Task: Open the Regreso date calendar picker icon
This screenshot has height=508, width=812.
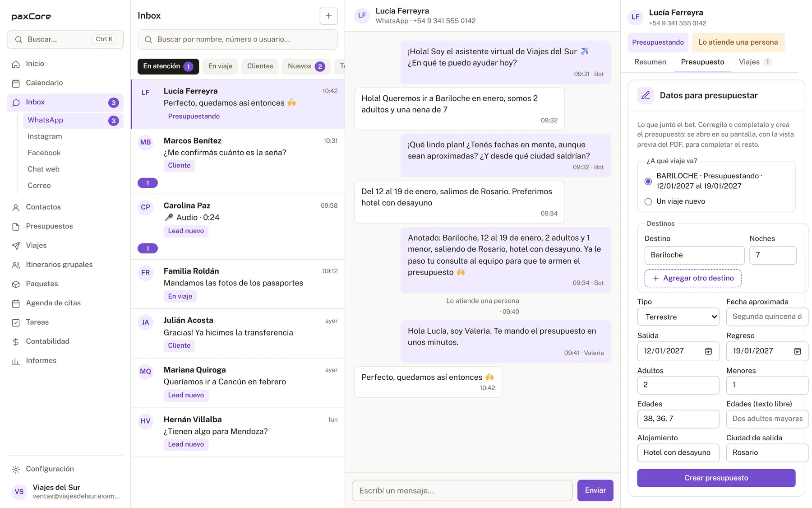Action: 797,351
